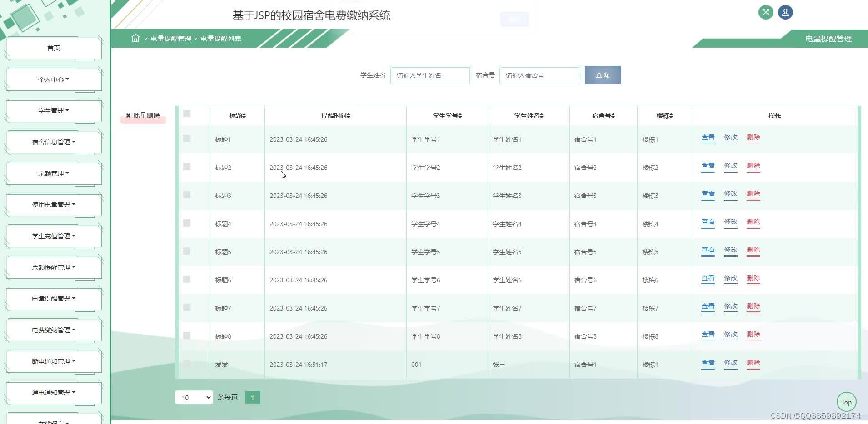Open 通电通知管理 sidebar menu

(x=54, y=393)
